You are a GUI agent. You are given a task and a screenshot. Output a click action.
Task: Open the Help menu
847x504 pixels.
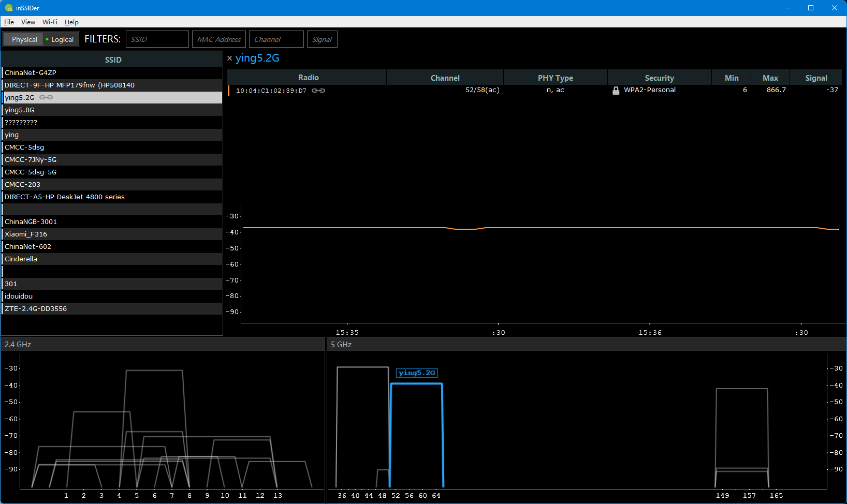click(x=71, y=22)
